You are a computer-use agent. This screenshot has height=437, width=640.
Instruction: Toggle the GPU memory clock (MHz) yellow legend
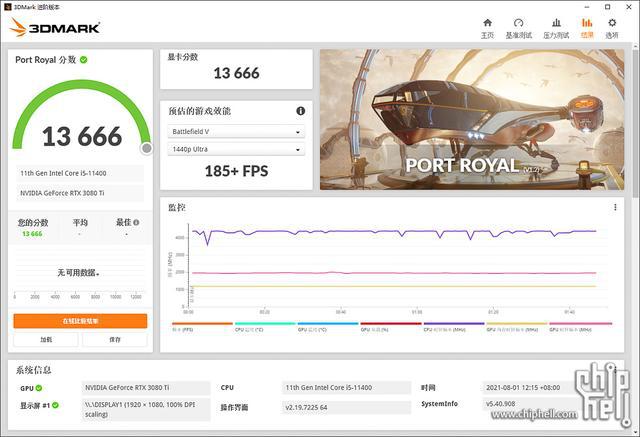tap(517, 327)
